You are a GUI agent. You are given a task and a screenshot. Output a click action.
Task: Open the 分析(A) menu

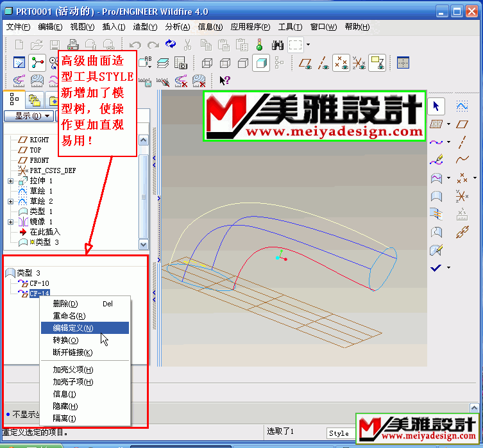[x=178, y=27]
